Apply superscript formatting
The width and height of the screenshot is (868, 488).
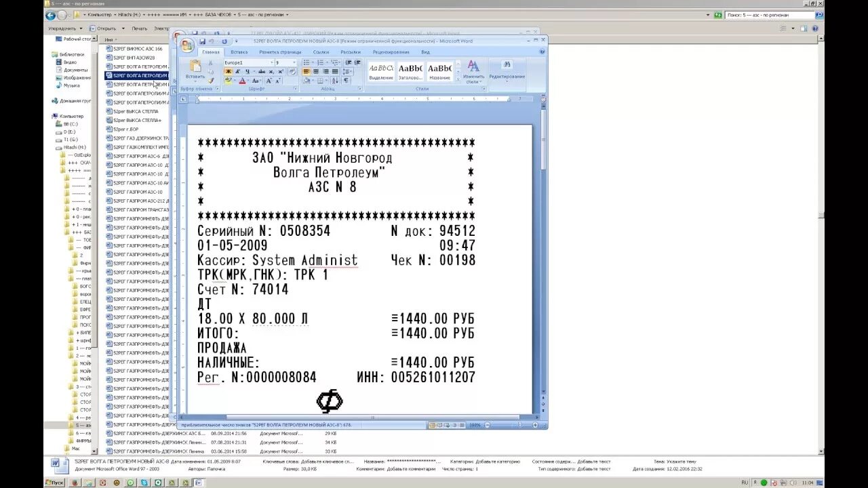(x=281, y=72)
